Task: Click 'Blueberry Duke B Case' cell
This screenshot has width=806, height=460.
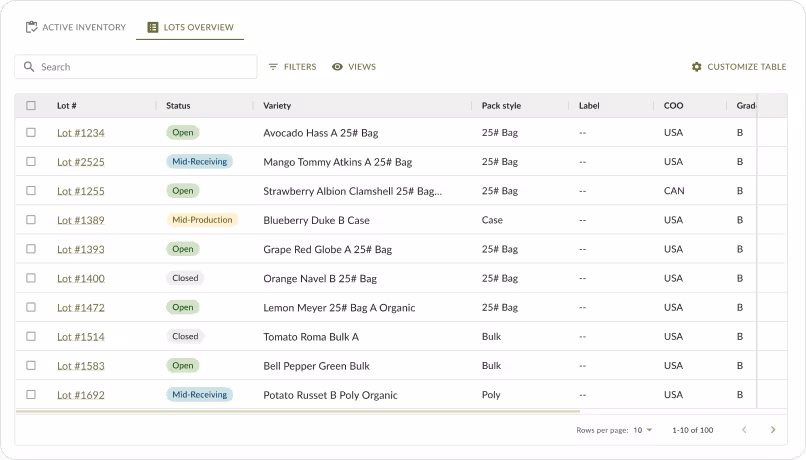Action: tap(316, 220)
